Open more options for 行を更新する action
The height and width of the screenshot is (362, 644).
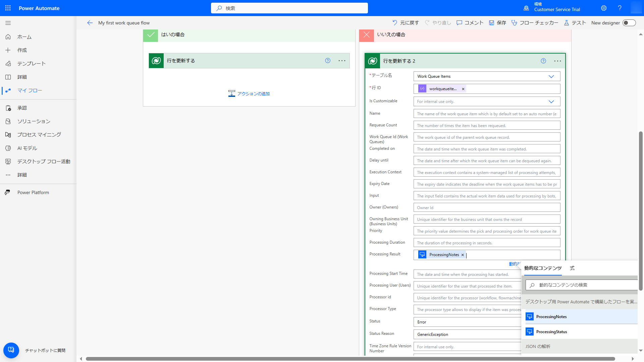(342, 61)
